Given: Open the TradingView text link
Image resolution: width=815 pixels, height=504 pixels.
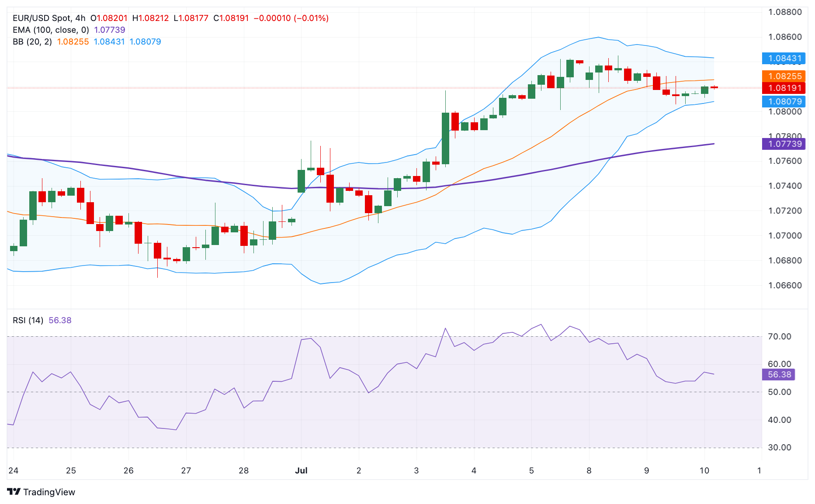Looking at the screenshot, I should point(49,492).
